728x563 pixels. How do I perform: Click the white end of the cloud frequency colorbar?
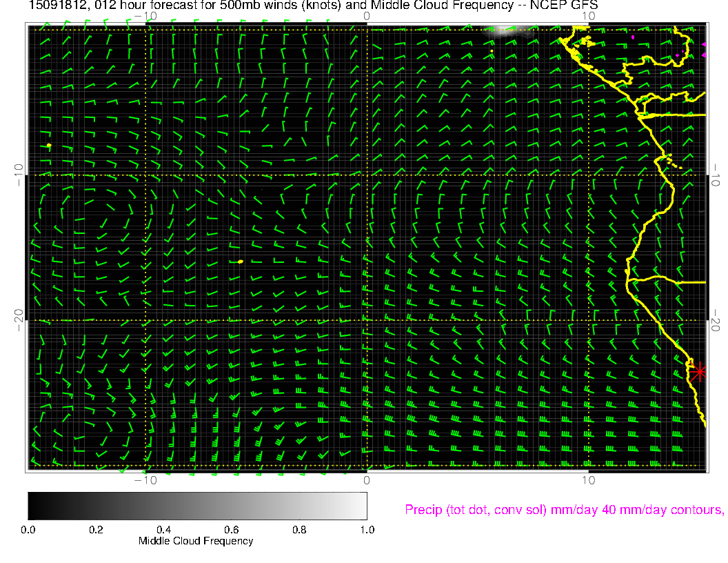click(x=362, y=505)
